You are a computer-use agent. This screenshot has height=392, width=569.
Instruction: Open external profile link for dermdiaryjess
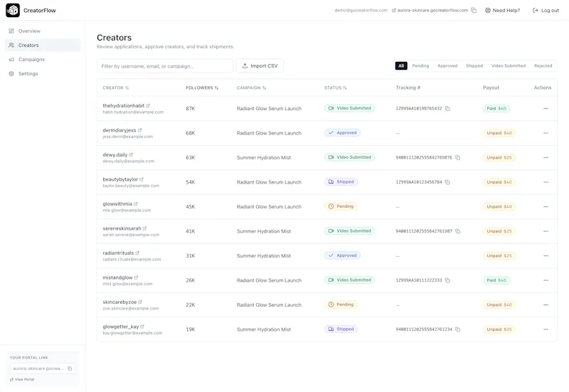pos(139,130)
